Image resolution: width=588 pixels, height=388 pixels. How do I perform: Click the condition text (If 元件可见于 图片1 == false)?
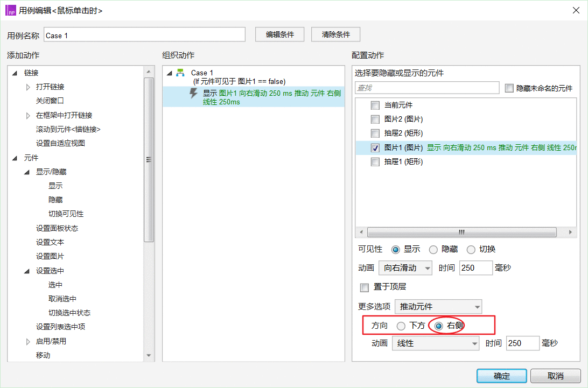click(x=239, y=82)
